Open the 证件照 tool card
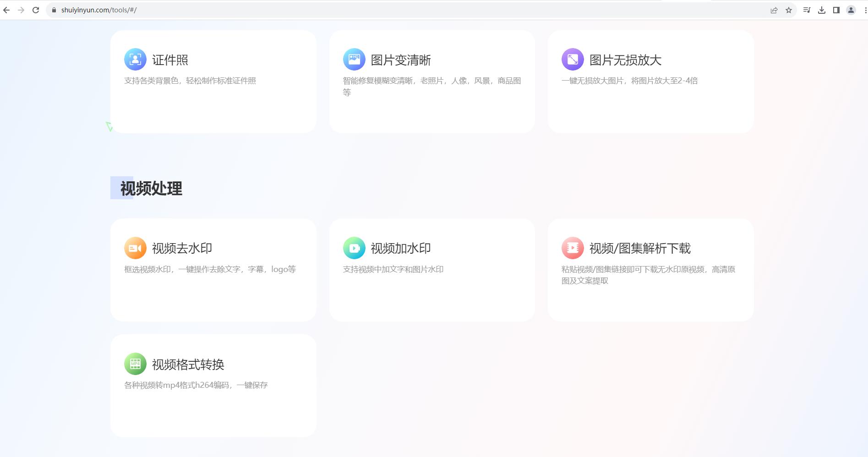 (213, 81)
